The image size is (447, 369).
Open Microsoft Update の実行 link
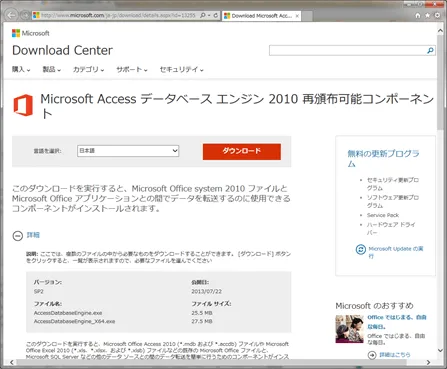pyautogui.click(x=396, y=252)
